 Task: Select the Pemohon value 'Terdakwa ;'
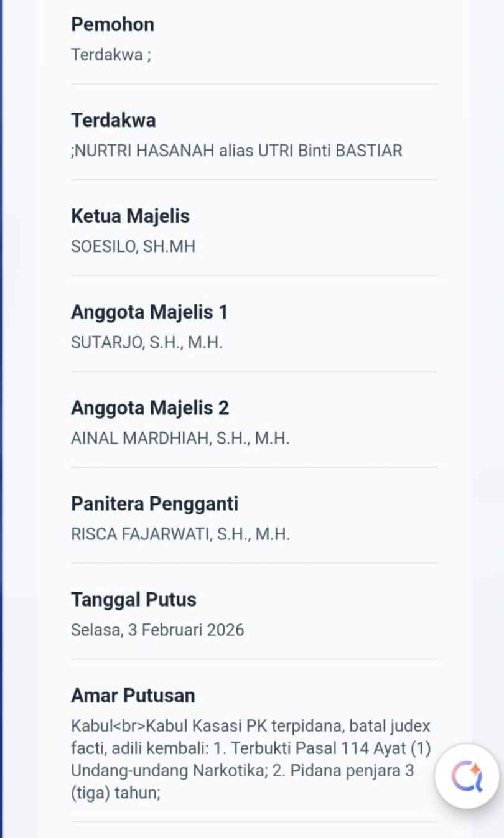[x=111, y=55]
